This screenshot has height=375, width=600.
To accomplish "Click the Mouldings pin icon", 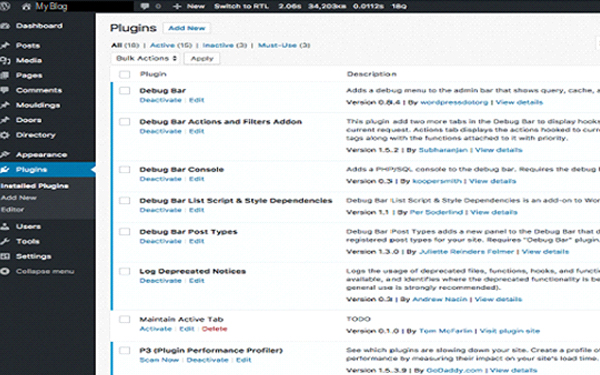I will click(5, 105).
